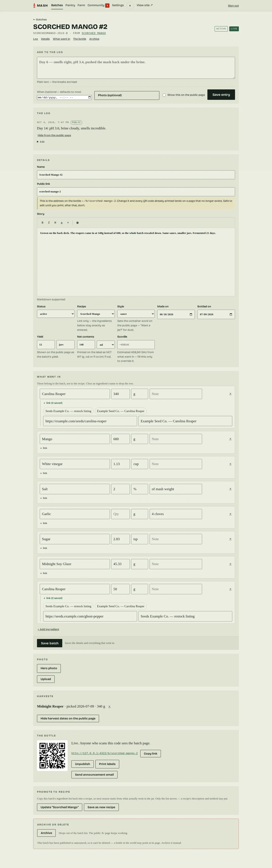
Task: Expand '+ link' under the Mango ingredient
Action: click(x=44, y=448)
